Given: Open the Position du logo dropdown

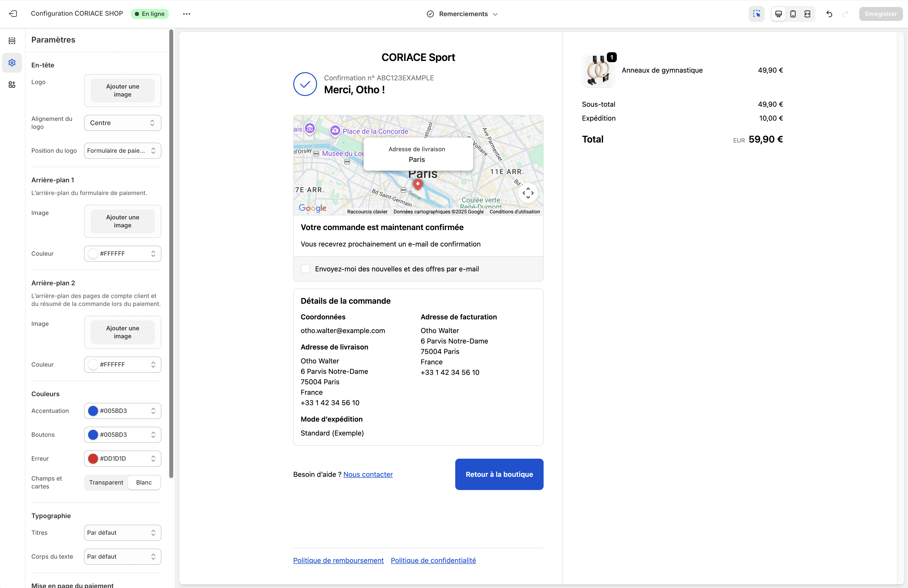Looking at the screenshot, I should point(122,151).
